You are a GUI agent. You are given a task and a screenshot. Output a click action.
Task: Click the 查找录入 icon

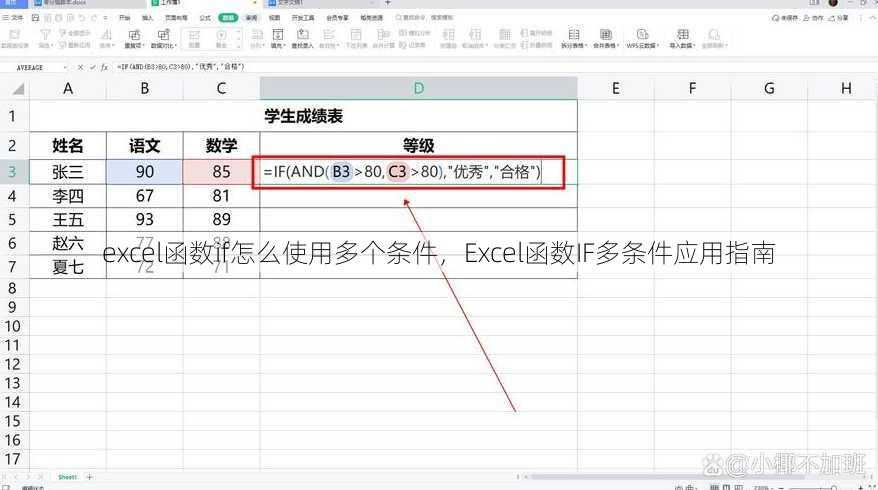(x=302, y=38)
